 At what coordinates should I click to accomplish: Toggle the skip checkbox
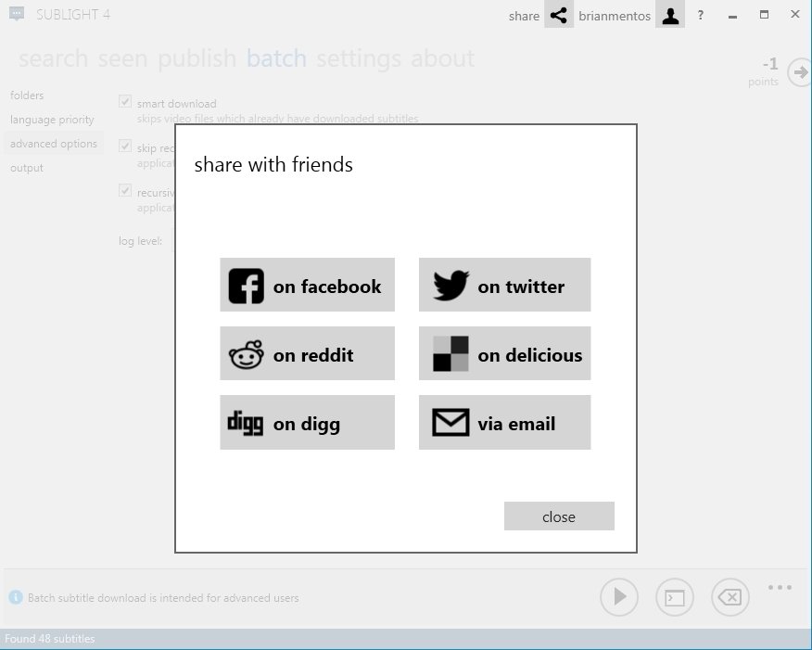click(125, 146)
